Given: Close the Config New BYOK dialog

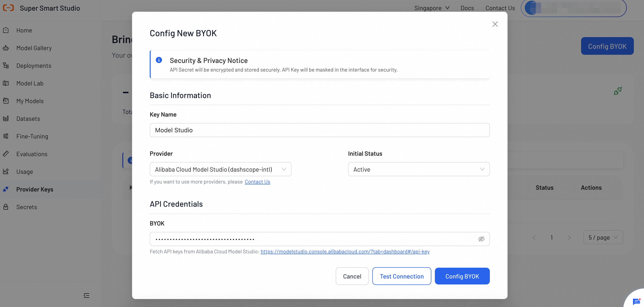Looking at the screenshot, I should tap(495, 24).
